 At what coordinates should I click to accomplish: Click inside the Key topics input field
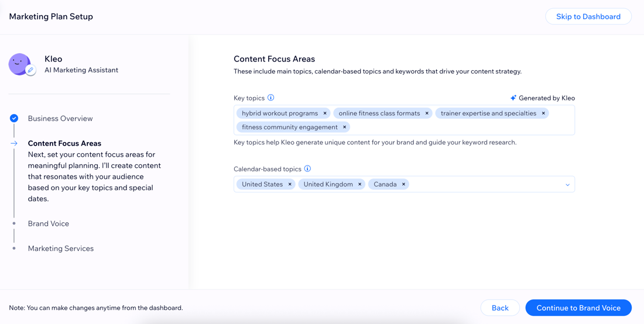[x=460, y=127]
